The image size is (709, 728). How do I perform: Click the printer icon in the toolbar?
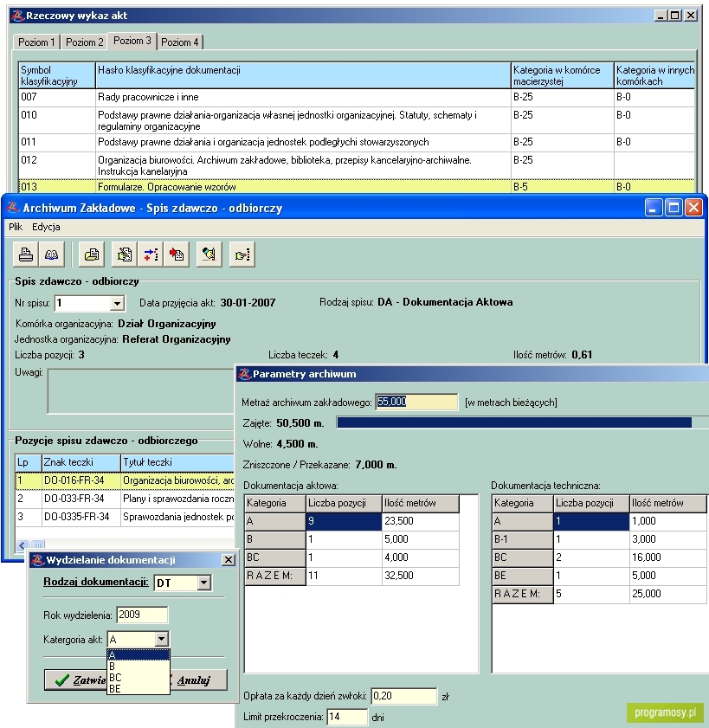(25, 254)
